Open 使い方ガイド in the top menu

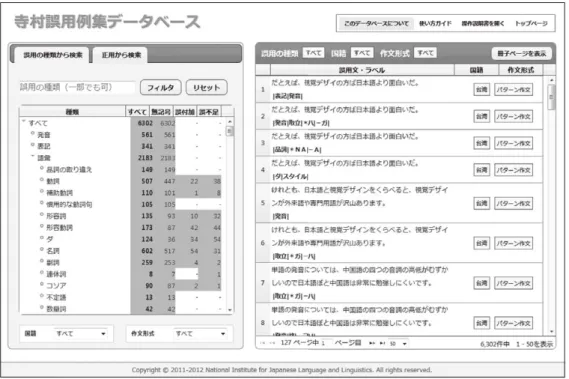pyautogui.click(x=435, y=23)
